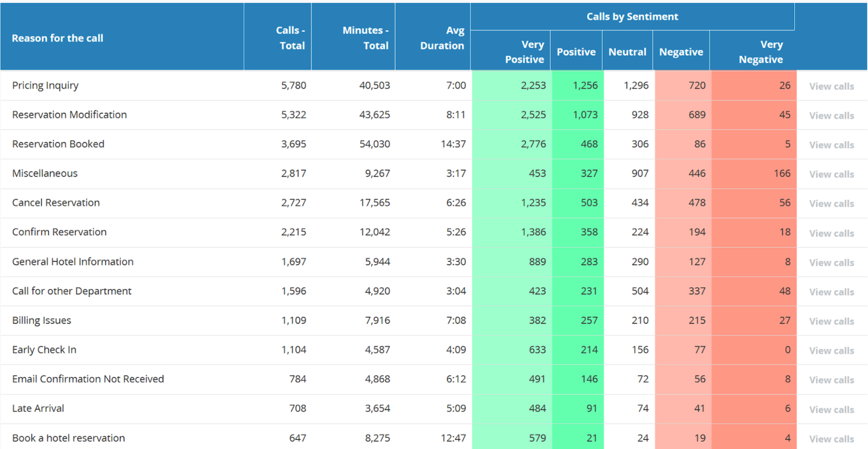Open View calls for Book a hotel reservation

(831, 439)
